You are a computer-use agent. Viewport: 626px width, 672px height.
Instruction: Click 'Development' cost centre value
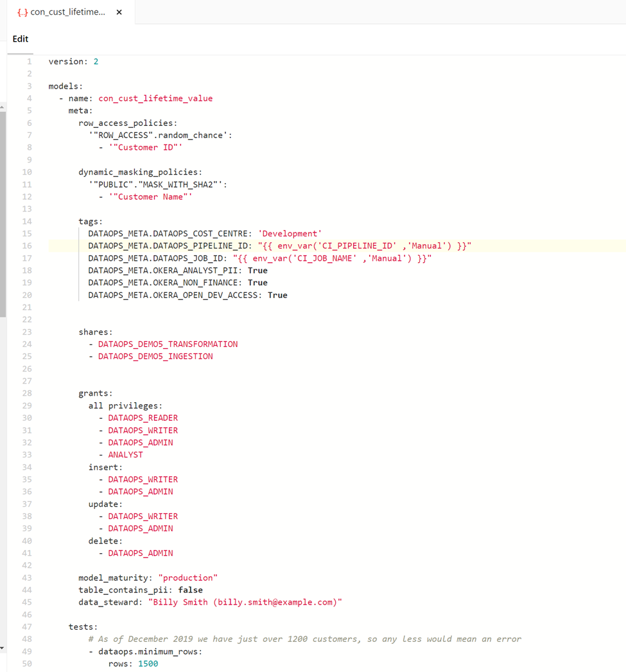290,234
